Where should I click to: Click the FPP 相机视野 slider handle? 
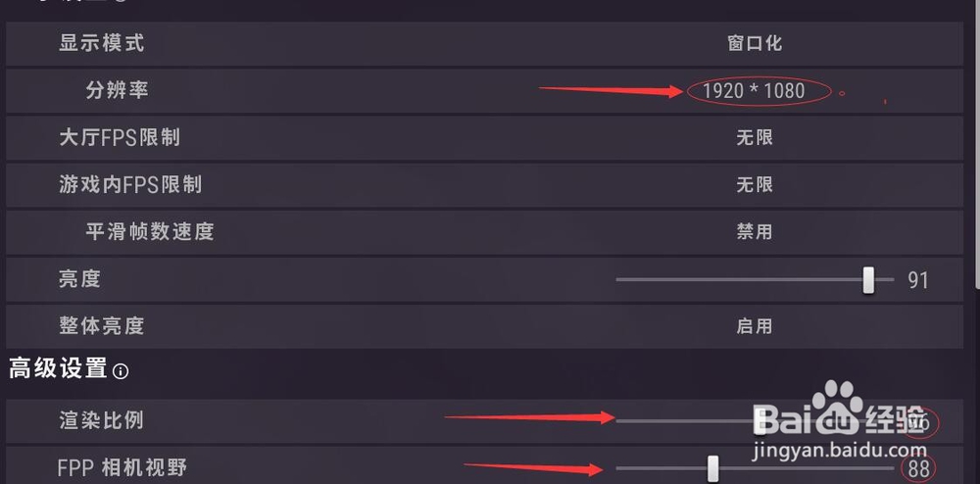coord(713,468)
